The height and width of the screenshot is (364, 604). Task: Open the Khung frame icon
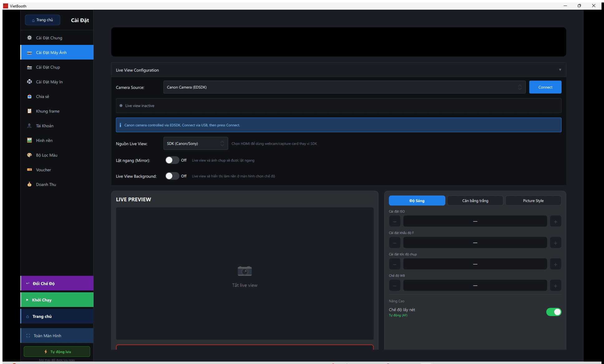pyautogui.click(x=29, y=111)
